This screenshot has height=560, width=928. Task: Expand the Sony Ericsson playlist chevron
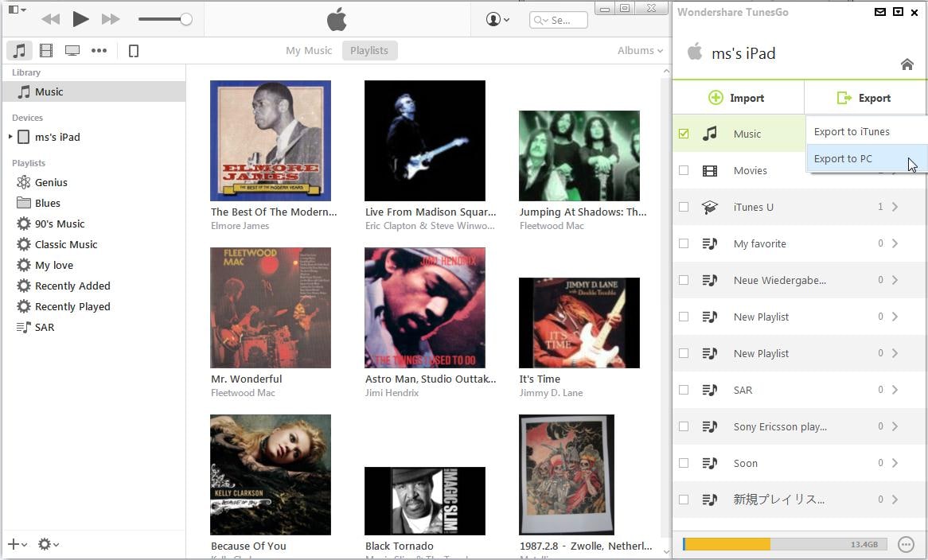[x=895, y=426]
